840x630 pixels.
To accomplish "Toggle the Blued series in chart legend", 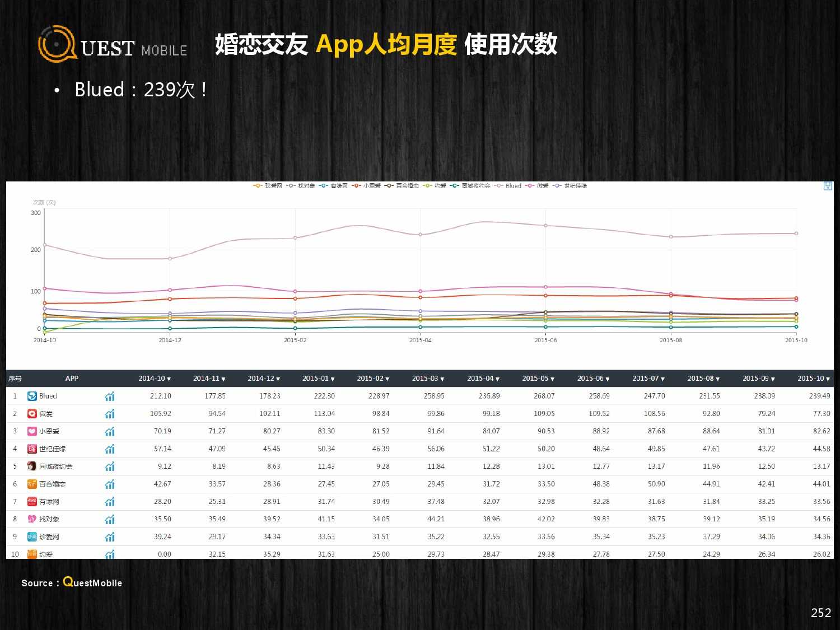I will click(x=508, y=186).
